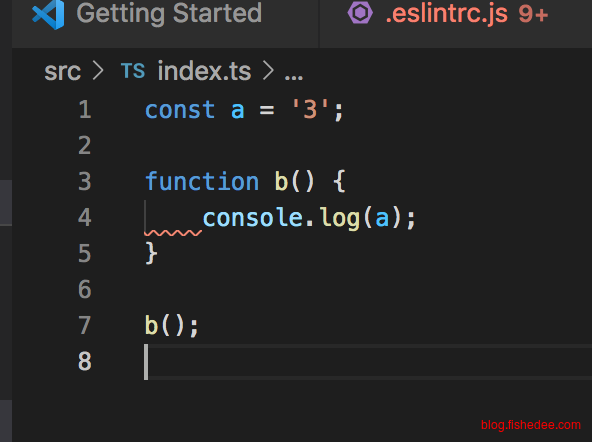Viewport: 592px width, 442px height.
Task: Expand the chevron after src breadcrumb
Action: 98,71
